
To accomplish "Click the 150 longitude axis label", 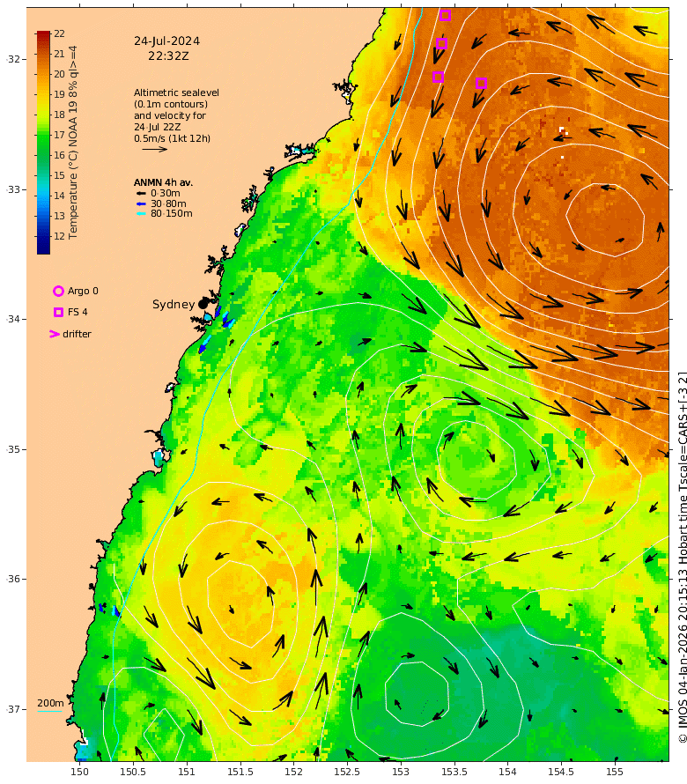I will coord(79,772).
